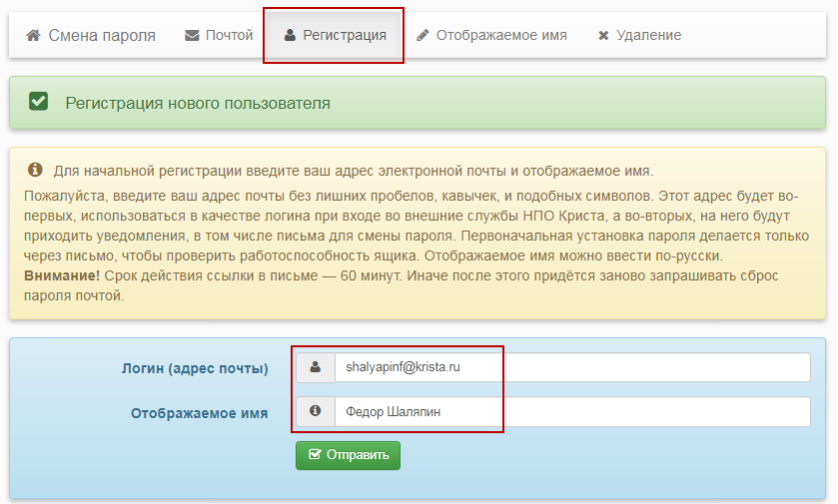
Task: Focus the login email input field
Action: click(x=571, y=367)
